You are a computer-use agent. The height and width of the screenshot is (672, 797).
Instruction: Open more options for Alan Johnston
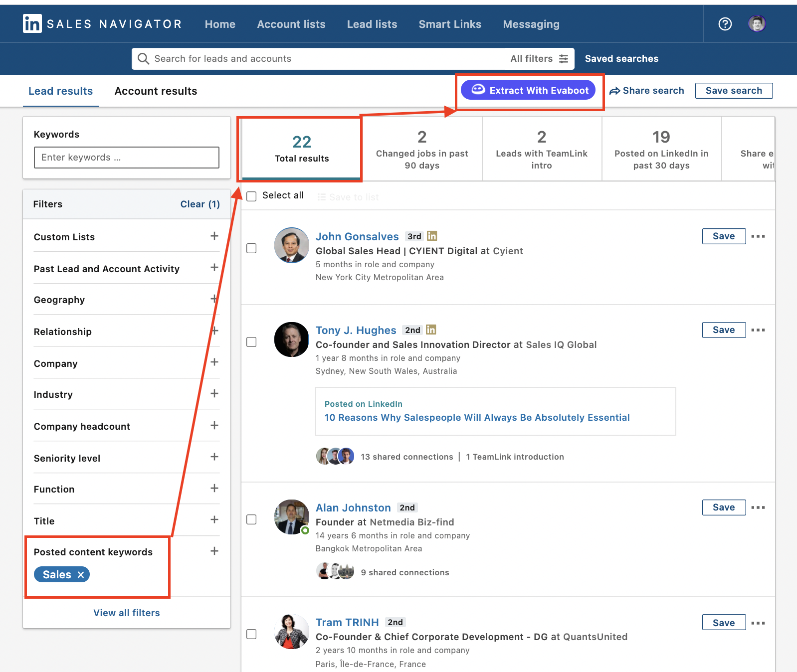coord(758,507)
